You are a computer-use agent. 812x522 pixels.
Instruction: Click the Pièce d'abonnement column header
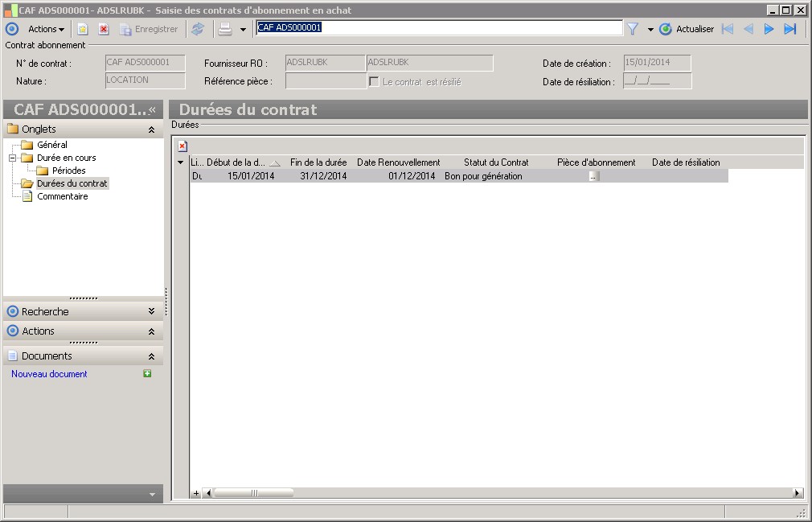coord(596,162)
